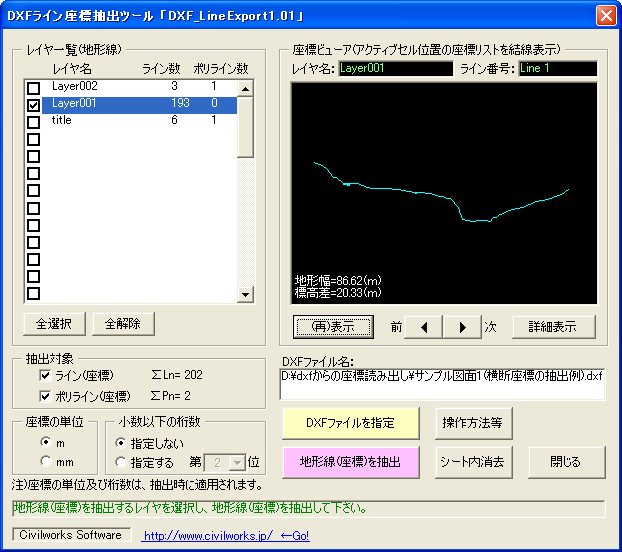Click the DXFファイル名 path field
This screenshot has height=552, width=622.
[x=442, y=384]
